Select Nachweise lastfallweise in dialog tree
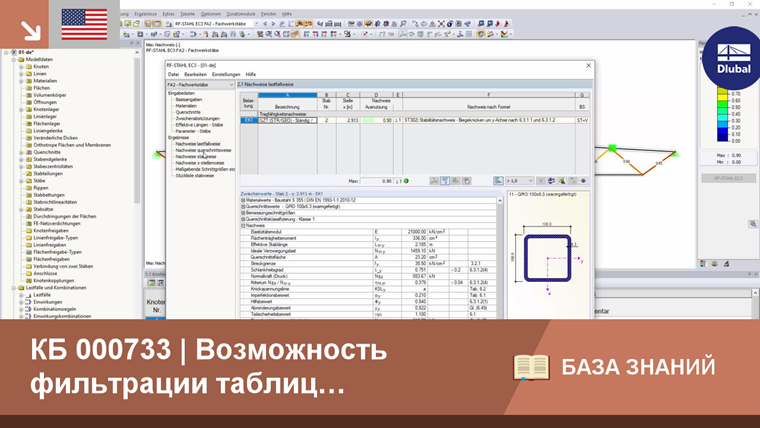Image resolution: width=760 pixels, height=428 pixels. pyautogui.click(x=198, y=144)
